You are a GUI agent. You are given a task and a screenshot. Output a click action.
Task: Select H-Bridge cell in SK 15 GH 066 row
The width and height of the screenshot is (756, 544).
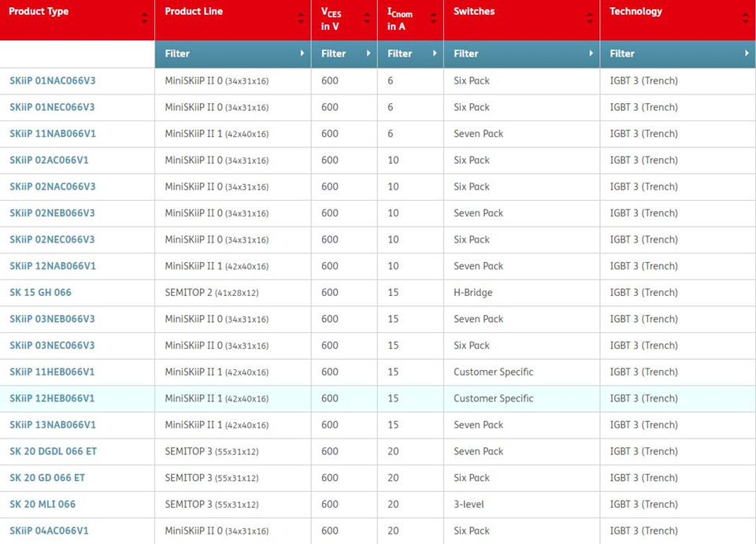point(473,293)
